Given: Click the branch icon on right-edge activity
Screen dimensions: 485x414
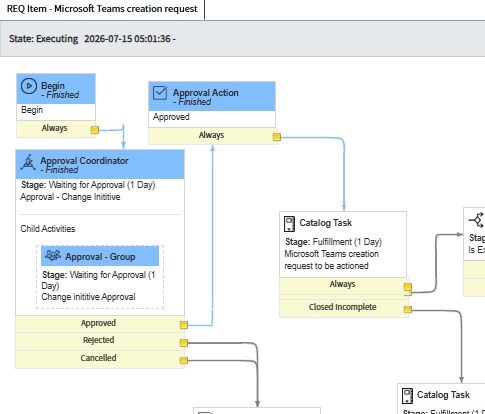Looking at the screenshot, I should click(477, 220).
